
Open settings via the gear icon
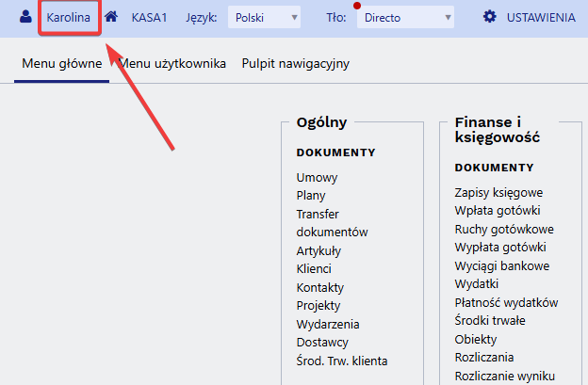(489, 17)
